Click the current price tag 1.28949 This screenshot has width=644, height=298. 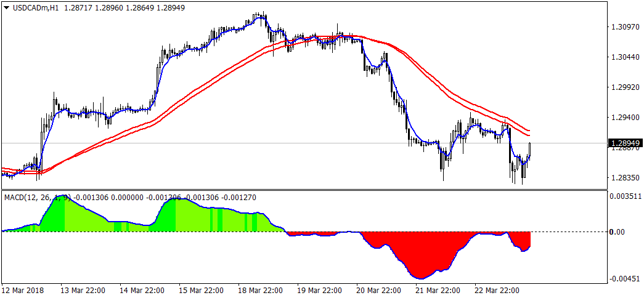point(625,143)
